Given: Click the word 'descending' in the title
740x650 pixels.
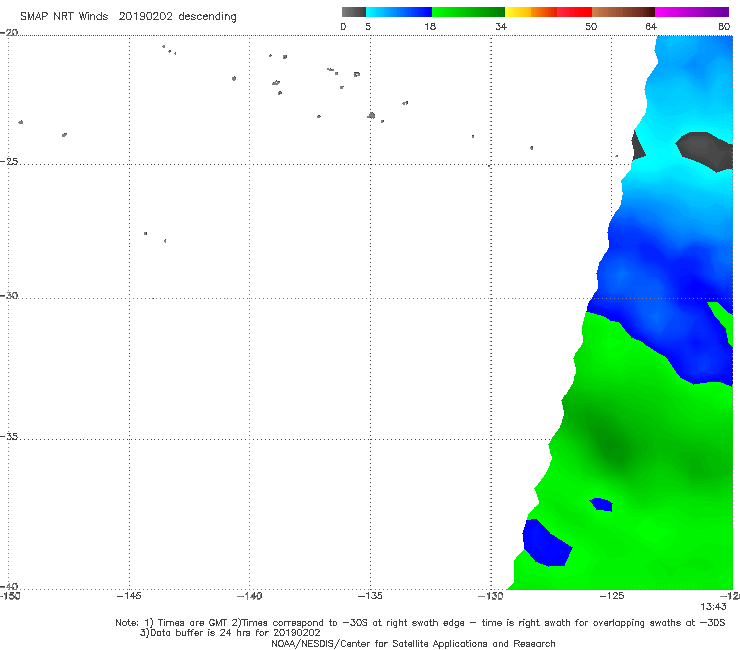Looking at the screenshot, I should pyautogui.click(x=207, y=17).
